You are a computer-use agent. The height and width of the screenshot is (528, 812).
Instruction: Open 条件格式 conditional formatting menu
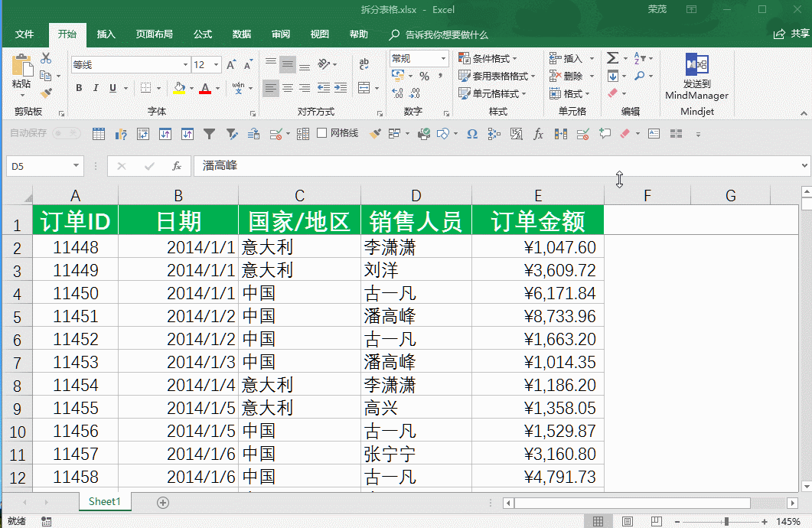[488, 58]
